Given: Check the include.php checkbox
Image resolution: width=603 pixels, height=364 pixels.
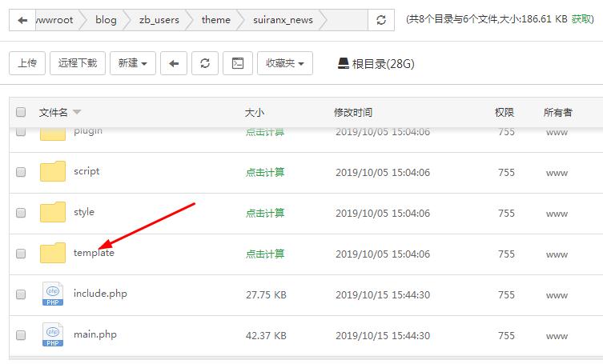Looking at the screenshot, I should point(21,294).
